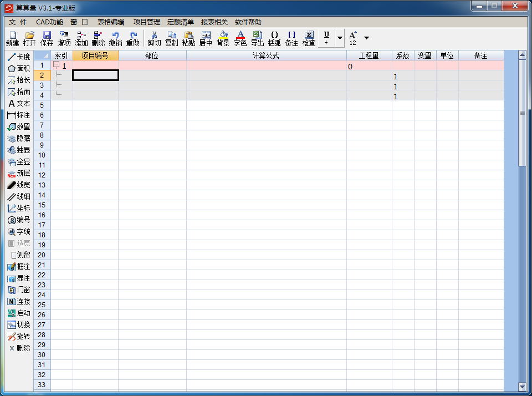Image resolution: width=532 pixels, height=396 pixels.
Task: Click the 删除 icon in the top toolbar
Action: point(99,38)
